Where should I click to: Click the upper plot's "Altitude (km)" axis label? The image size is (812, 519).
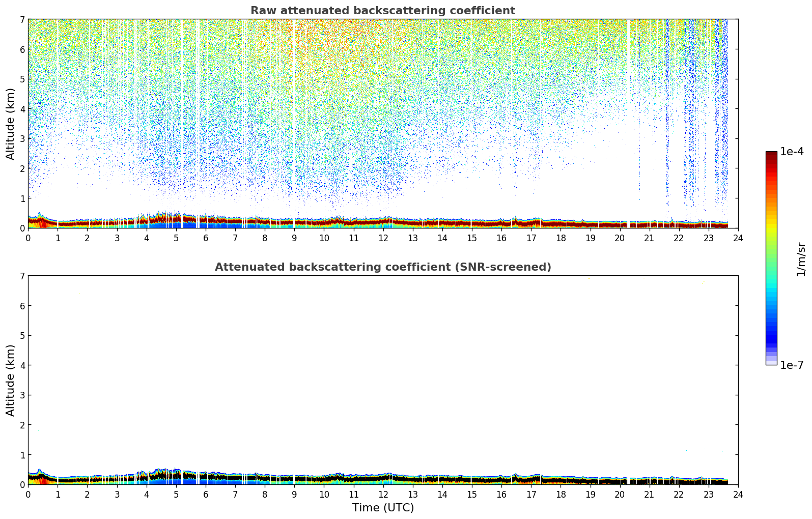[11, 124]
